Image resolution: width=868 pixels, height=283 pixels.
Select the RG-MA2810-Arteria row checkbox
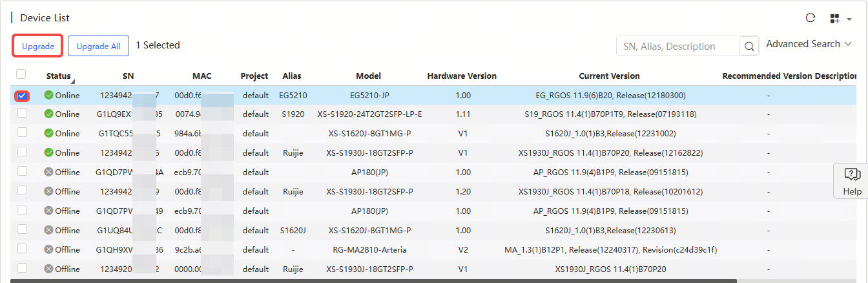tap(22, 249)
